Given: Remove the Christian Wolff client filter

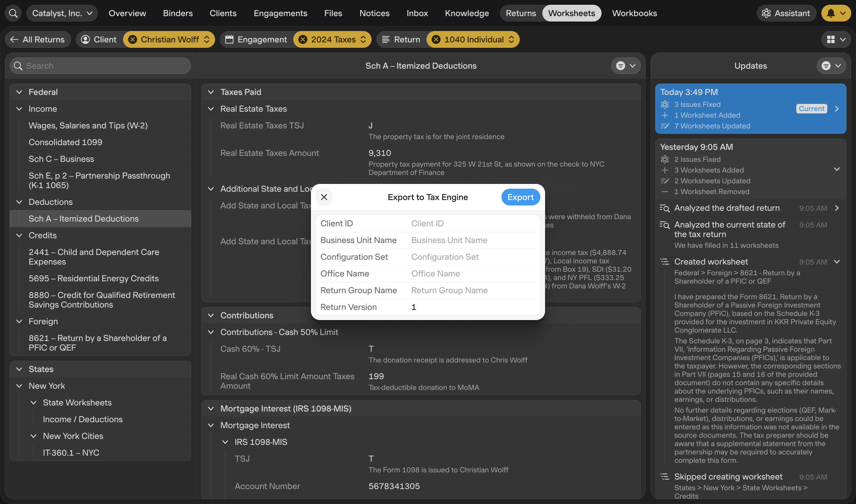Looking at the screenshot, I should (133, 39).
